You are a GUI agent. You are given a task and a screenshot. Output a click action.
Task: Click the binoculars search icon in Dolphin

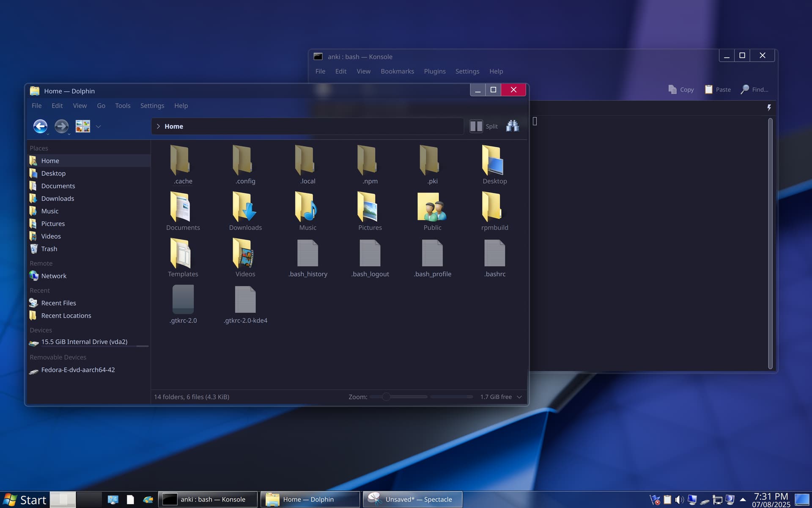(513, 126)
